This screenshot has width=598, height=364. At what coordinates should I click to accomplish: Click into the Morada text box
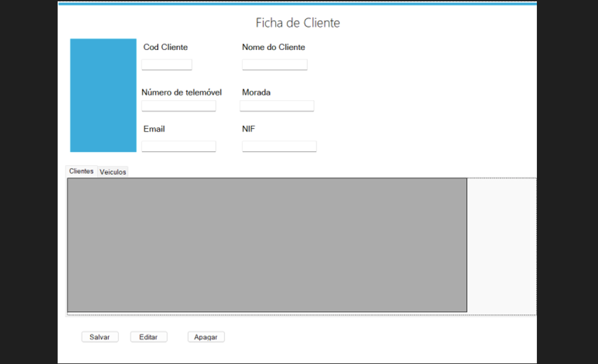(x=277, y=106)
